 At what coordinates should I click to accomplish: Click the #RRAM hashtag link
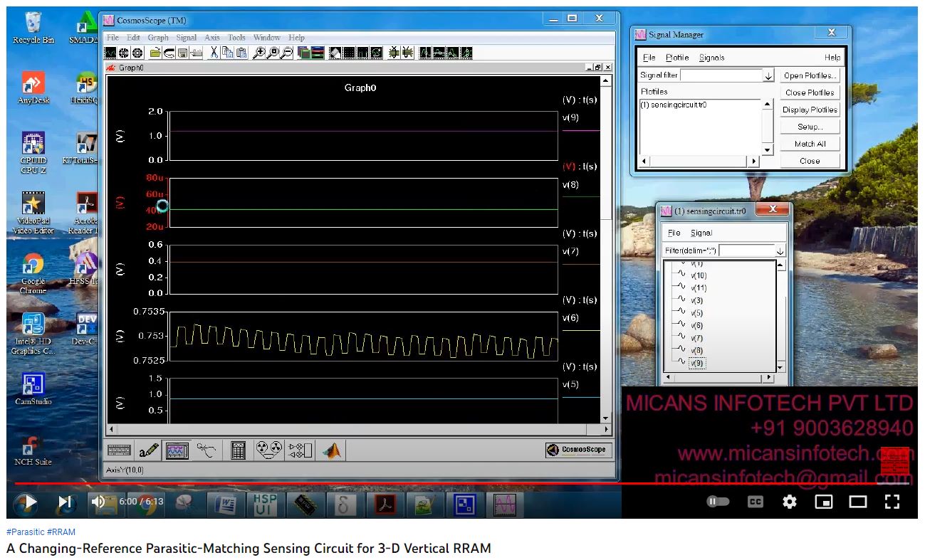pos(61,532)
